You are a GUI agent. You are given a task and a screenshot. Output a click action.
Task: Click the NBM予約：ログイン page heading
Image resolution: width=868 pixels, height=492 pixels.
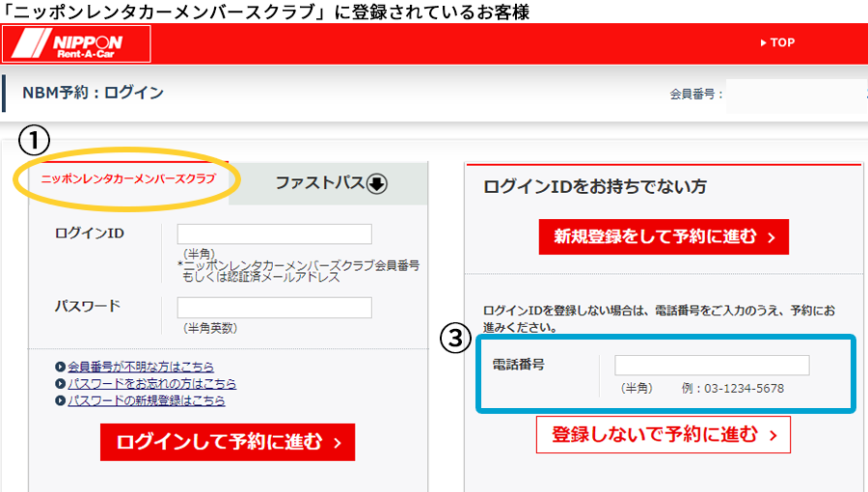(x=93, y=93)
